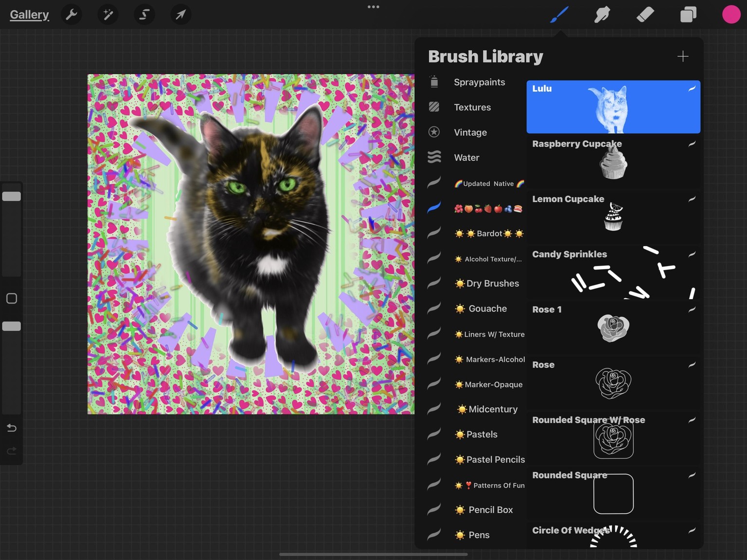Open the Pastel Pencils brush set
The width and height of the screenshot is (747, 560).
476,459
